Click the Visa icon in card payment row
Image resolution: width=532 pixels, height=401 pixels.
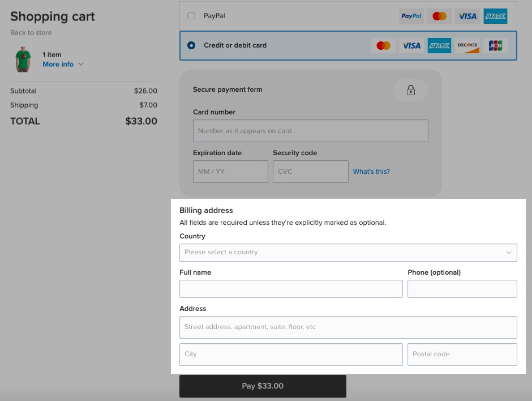pyautogui.click(x=411, y=45)
